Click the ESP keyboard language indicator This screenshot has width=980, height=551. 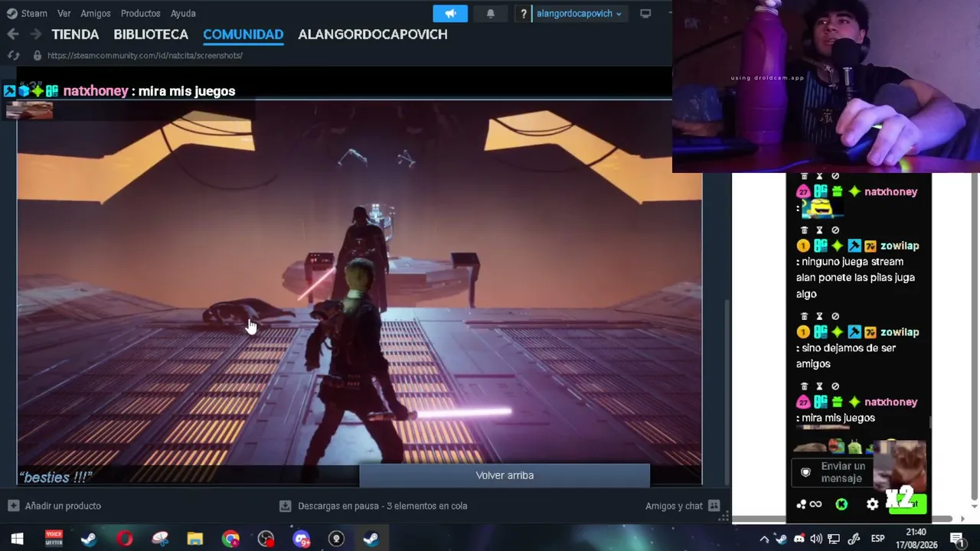coord(878,539)
